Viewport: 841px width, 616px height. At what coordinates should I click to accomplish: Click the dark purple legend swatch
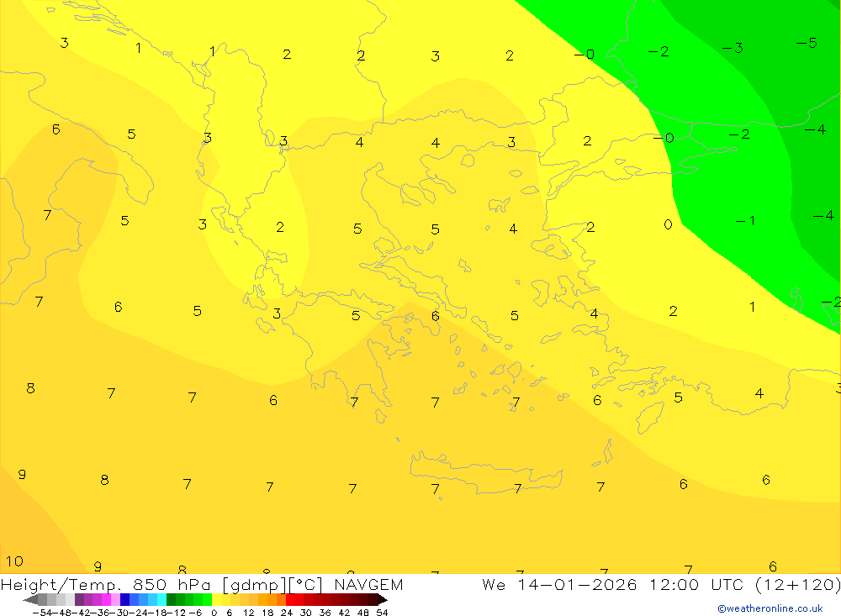coord(79,599)
